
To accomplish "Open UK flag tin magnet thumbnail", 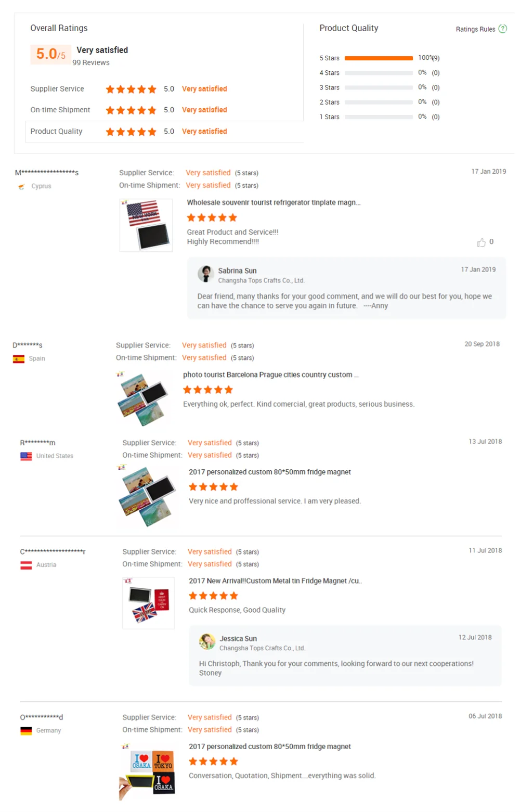I will (149, 603).
